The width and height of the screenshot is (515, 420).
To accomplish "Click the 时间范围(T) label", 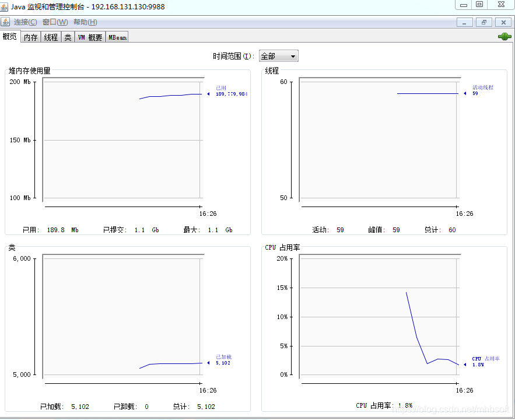I will [x=233, y=56].
